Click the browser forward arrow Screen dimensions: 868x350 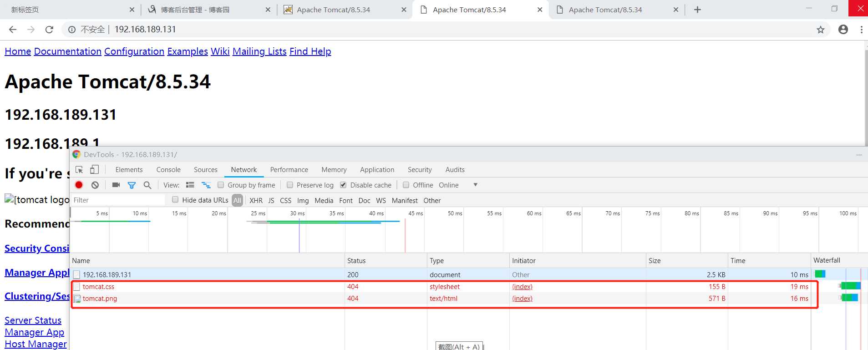pyautogui.click(x=31, y=30)
